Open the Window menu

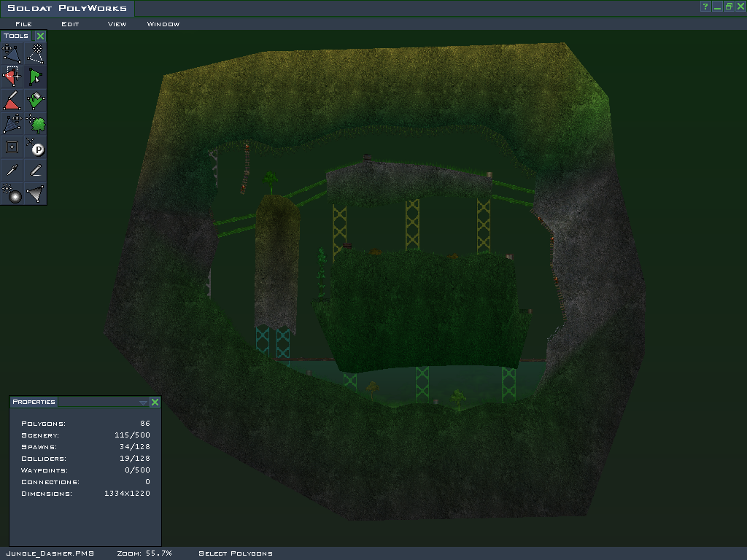click(163, 24)
